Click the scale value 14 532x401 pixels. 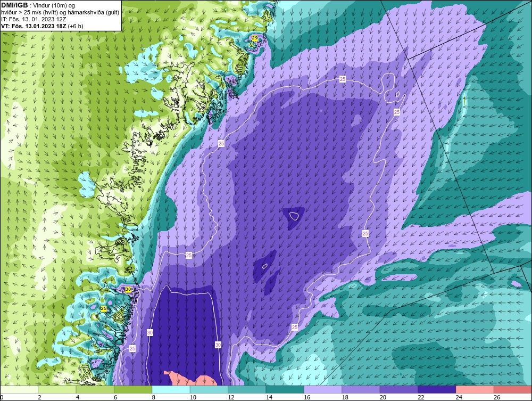269,397
